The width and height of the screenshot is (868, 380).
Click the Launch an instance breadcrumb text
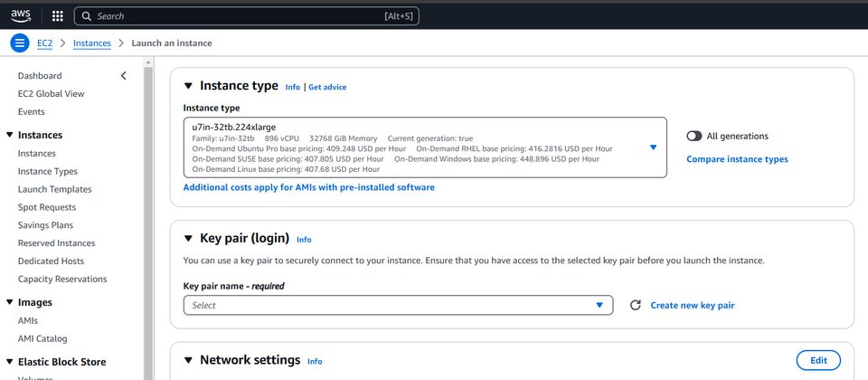tap(172, 43)
